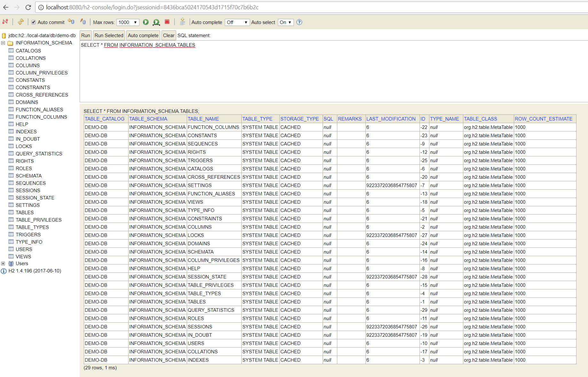The width and height of the screenshot is (588, 377).
Task: Click the Refresh icon in toolbar
Action: (x=21, y=22)
